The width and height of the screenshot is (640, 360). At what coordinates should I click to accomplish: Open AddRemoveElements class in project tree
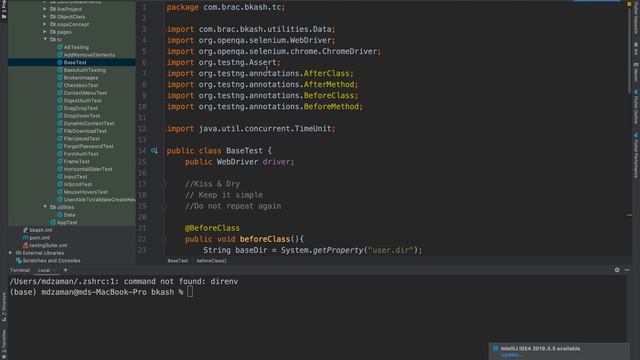89,55
